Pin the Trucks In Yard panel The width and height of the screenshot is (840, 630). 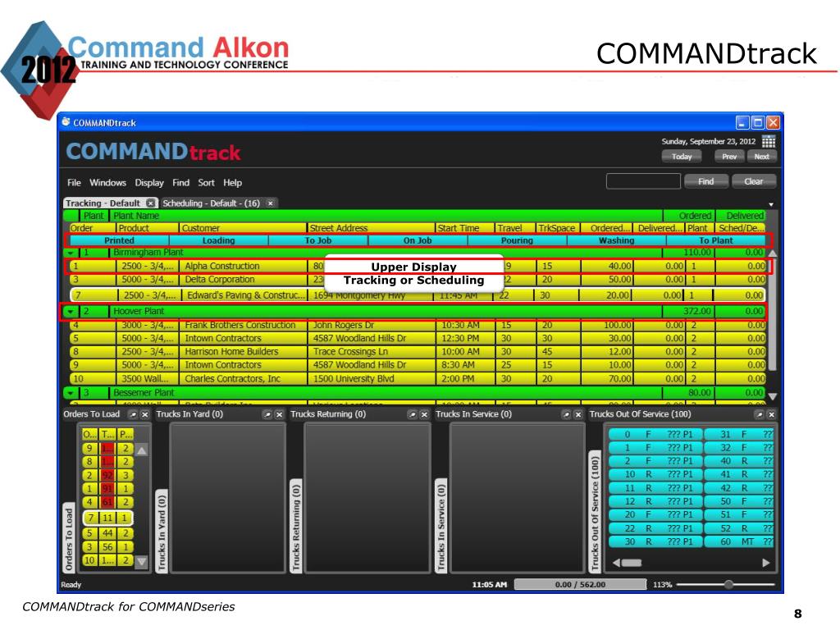click(x=267, y=414)
